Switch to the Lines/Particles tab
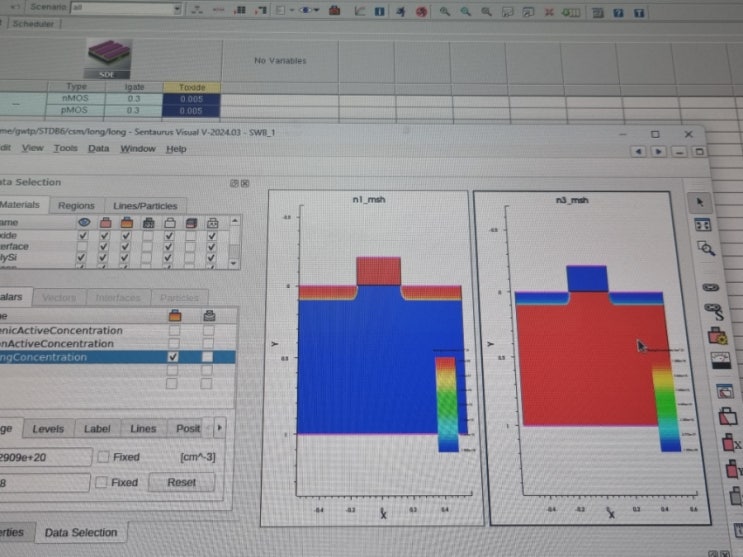This screenshot has width=743, height=557. (145, 206)
